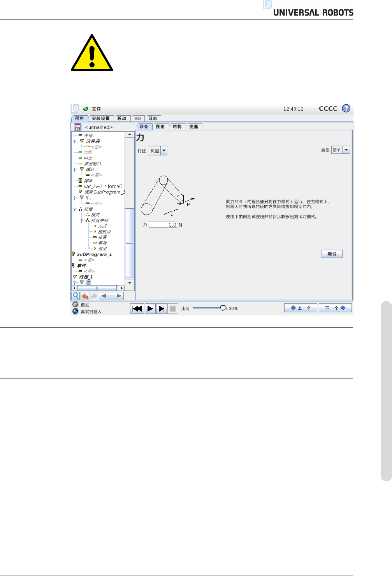Viewport: 392px width, 576px height.
Task: Collapse the 托盘 pallet node toggle
Action: click(x=75, y=210)
